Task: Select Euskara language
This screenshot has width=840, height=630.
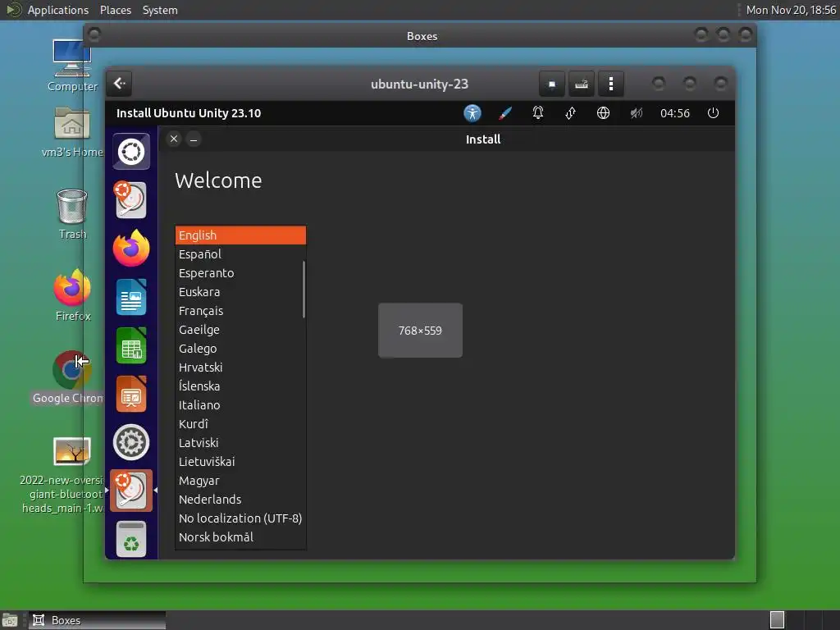Action: pyautogui.click(x=240, y=292)
